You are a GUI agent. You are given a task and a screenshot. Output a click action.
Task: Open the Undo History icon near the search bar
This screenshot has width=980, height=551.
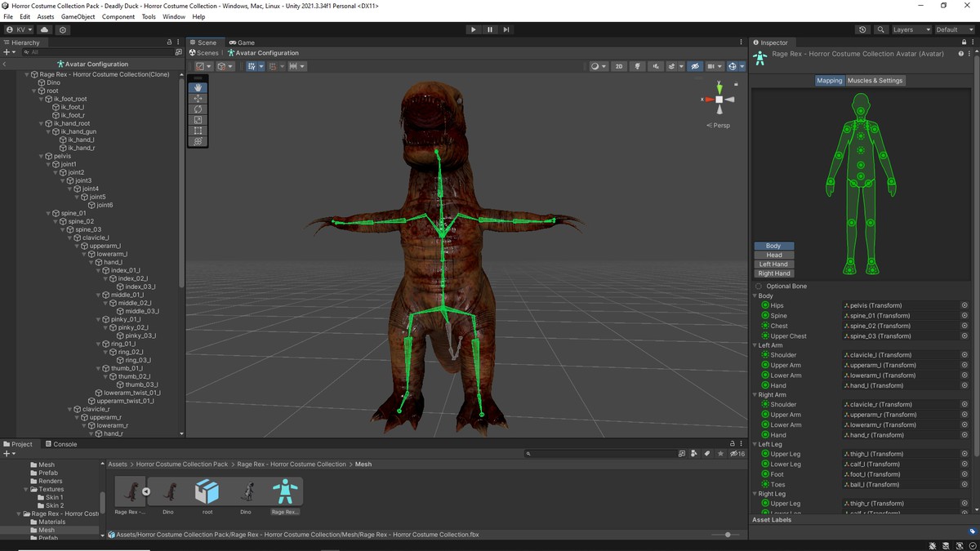[x=862, y=29]
